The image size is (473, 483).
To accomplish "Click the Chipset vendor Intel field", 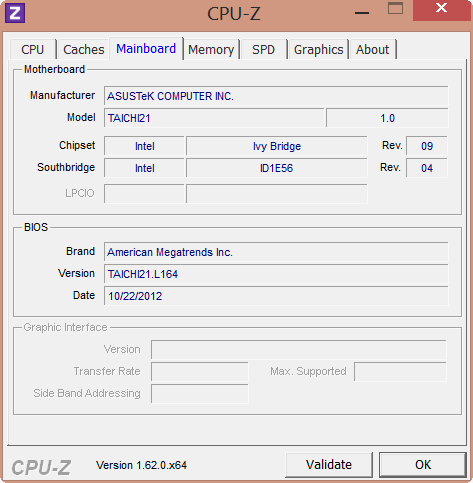I will tap(144, 146).
